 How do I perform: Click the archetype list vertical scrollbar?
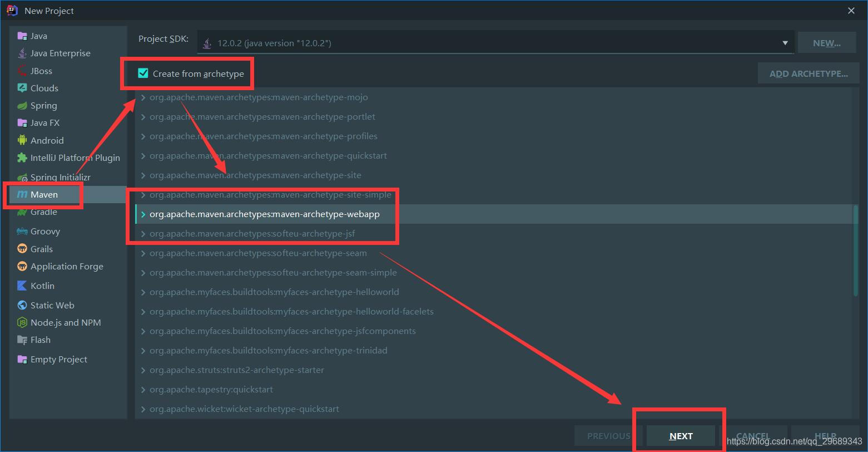(x=855, y=250)
